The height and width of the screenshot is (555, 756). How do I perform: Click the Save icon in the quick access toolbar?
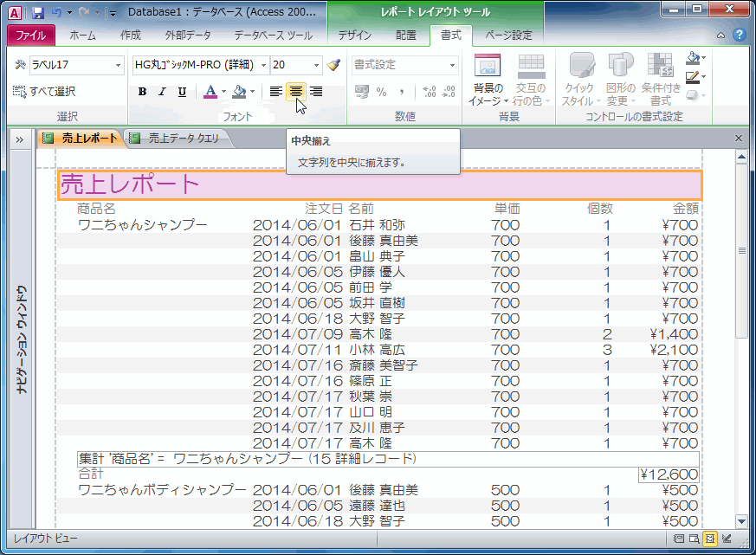[37, 12]
